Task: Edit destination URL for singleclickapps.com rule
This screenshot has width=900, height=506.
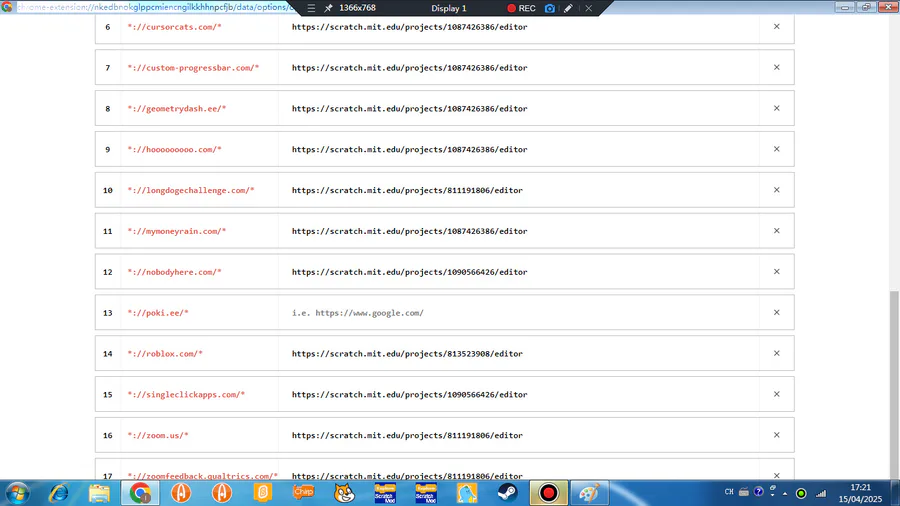Action: 519,395
